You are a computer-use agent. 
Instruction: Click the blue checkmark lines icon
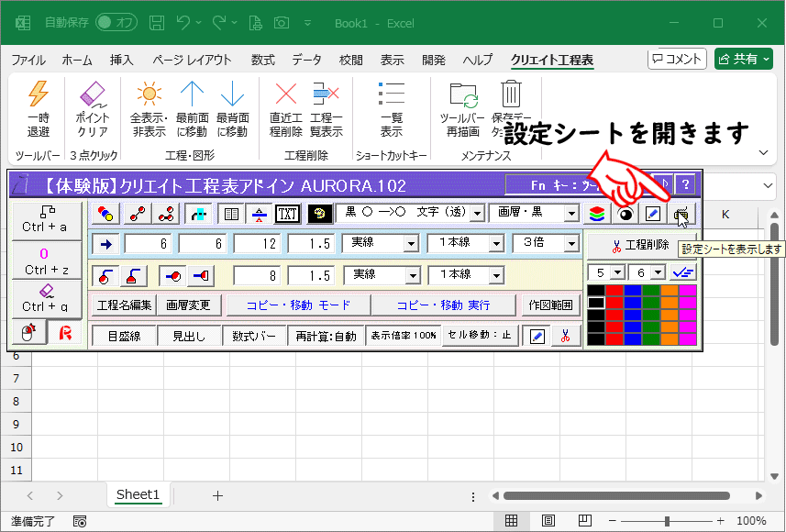click(x=682, y=272)
